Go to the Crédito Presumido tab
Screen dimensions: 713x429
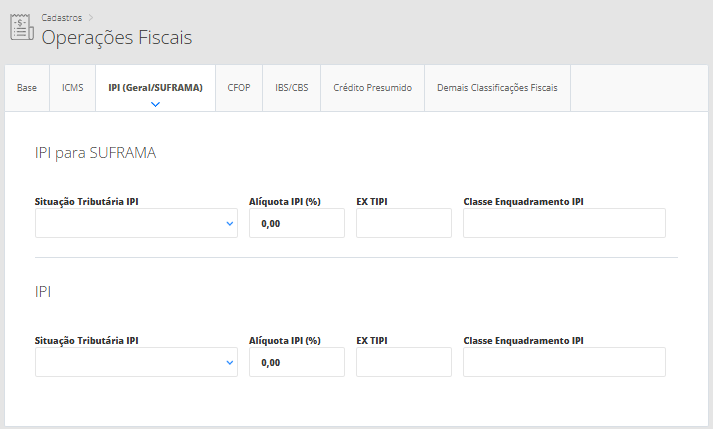pyautogui.click(x=372, y=88)
